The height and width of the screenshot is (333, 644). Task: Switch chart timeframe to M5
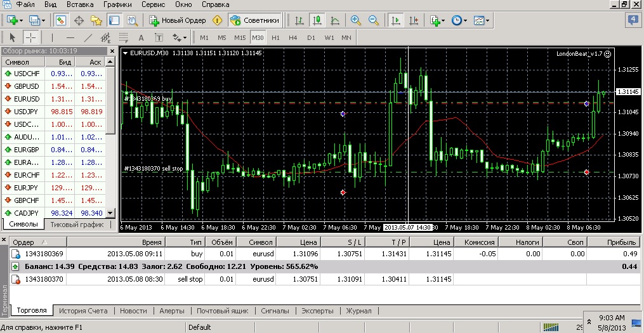222,38
